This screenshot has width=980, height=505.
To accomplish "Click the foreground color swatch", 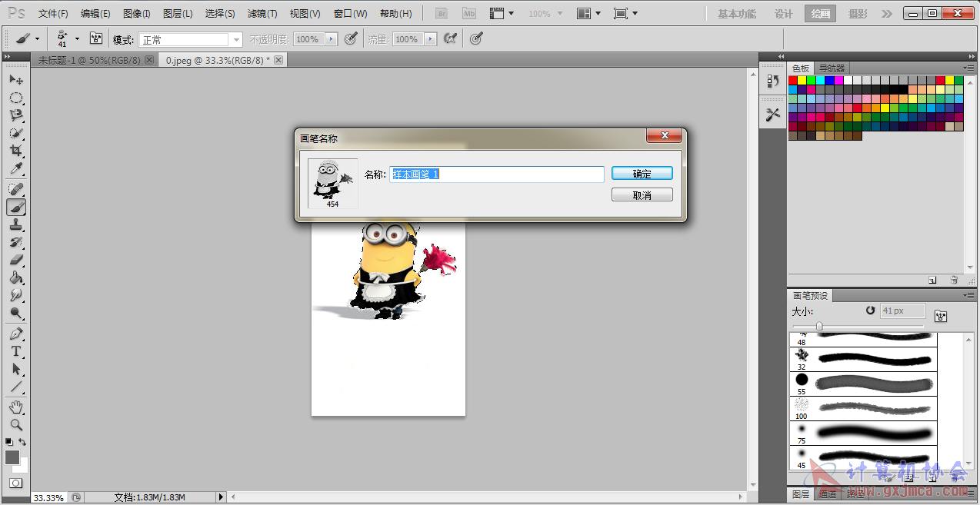I will click(12, 457).
